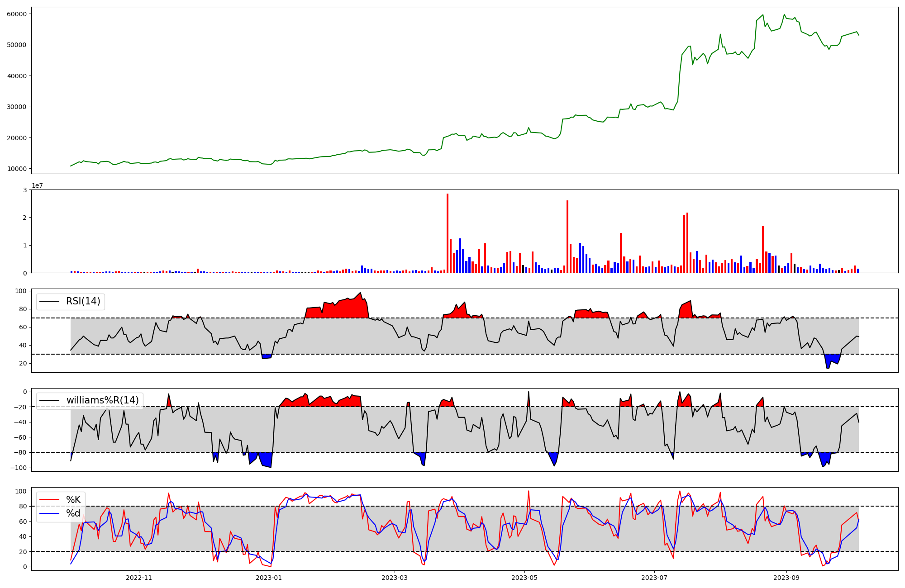905x588 pixels.
Task: Click the 2023-05 x-axis date label
Action: tap(524, 578)
